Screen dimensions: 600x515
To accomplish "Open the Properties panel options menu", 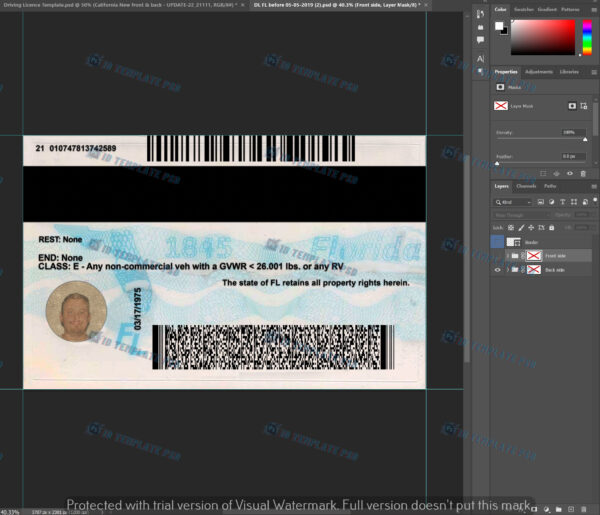I will tap(594, 72).
